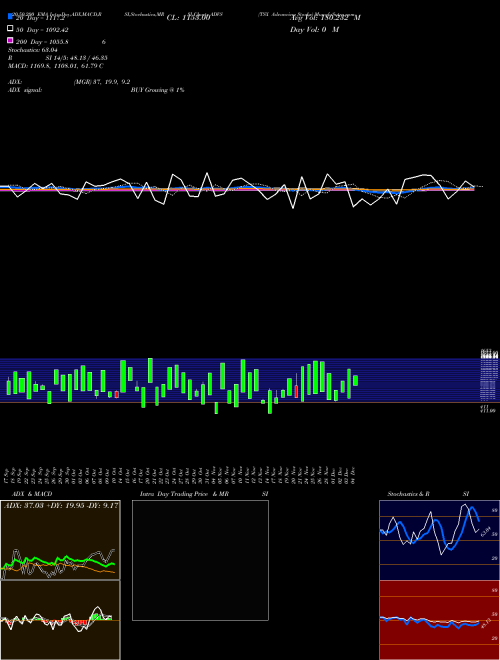Click the last green candlestick on the right
This screenshot has width=500, height=660.
[356, 380]
